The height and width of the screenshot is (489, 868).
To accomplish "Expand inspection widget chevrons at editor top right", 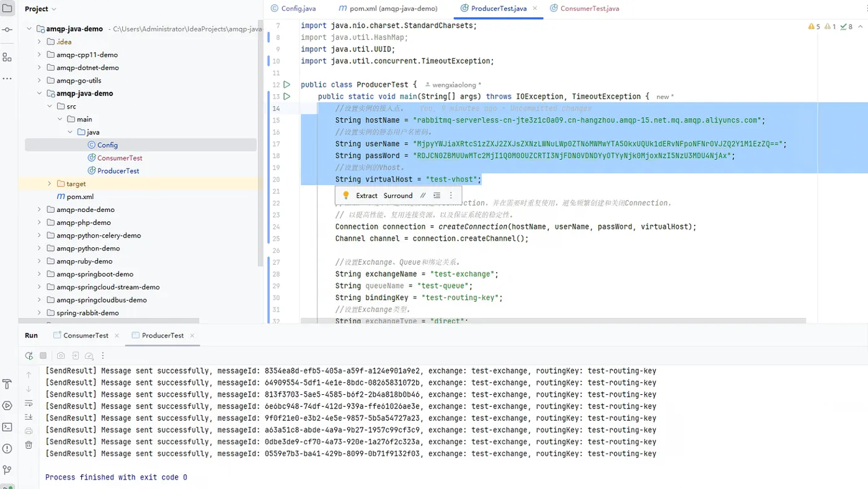I will (x=860, y=27).
